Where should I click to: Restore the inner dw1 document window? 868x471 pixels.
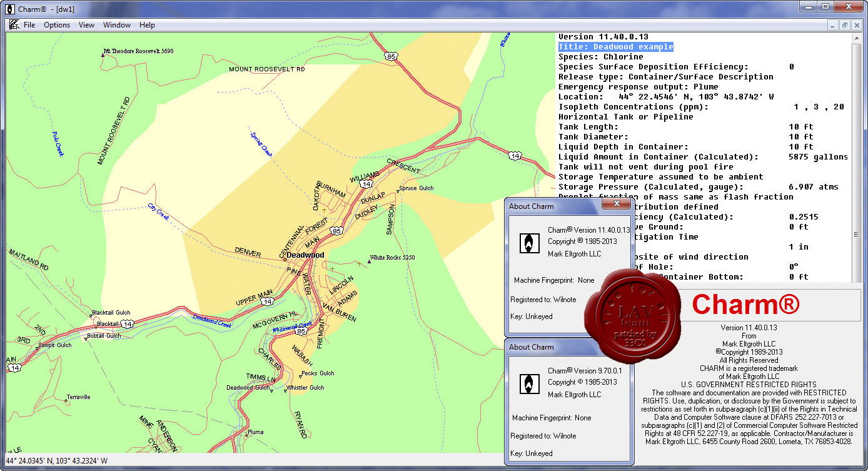844,25
